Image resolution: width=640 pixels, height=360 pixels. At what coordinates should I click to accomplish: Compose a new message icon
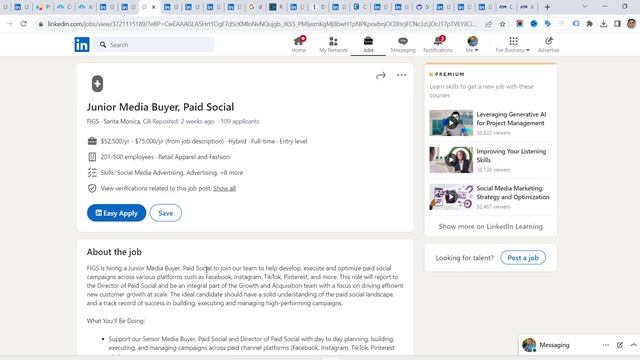click(620, 345)
